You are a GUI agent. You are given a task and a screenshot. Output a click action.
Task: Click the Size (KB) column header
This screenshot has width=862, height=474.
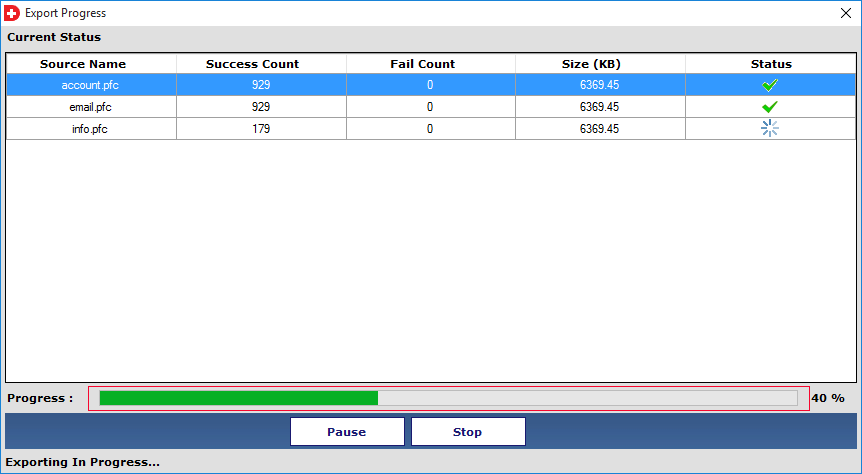[x=591, y=64]
